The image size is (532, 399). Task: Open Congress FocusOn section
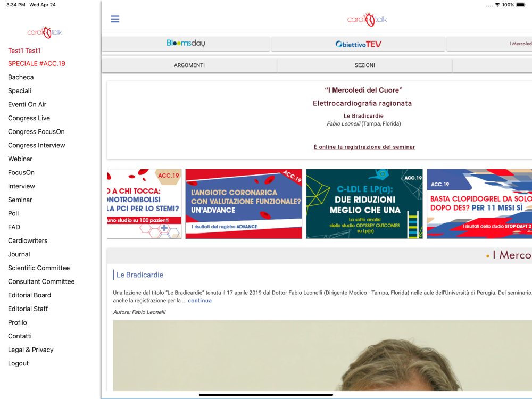click(x=36, y=131)
